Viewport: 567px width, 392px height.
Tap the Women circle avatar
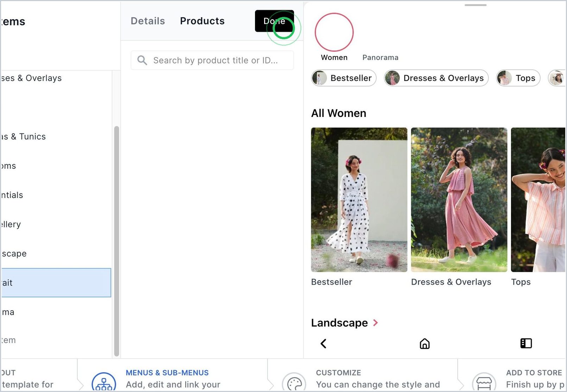click(x=334, y=32)
